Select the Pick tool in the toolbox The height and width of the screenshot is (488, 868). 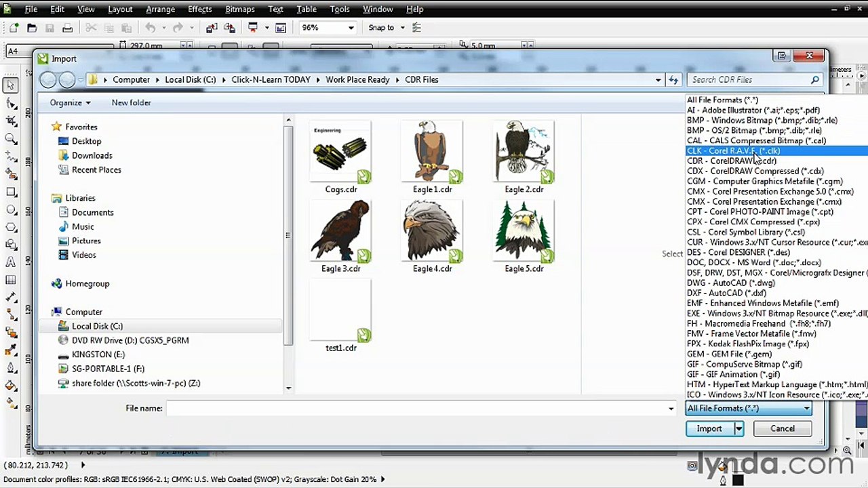(x=11, y=85)
